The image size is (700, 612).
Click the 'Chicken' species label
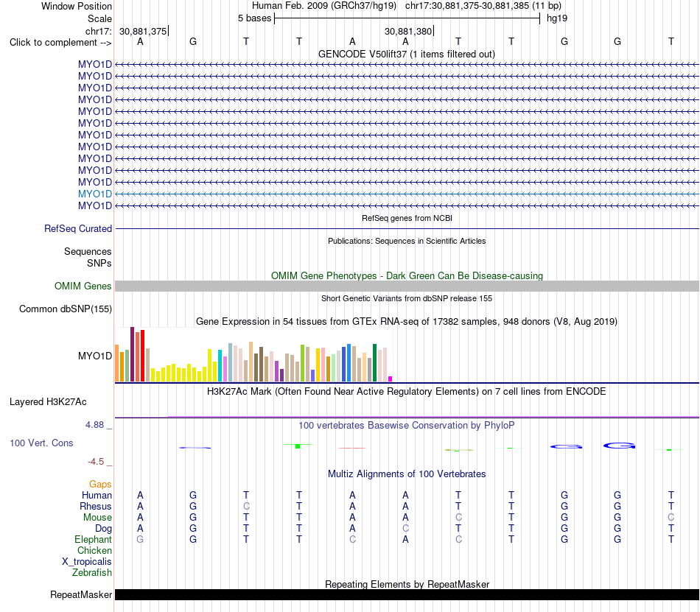[94, 550]
